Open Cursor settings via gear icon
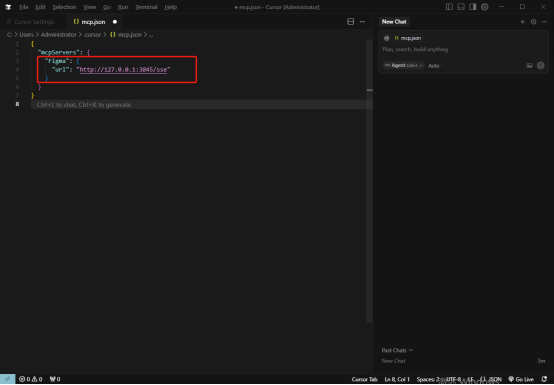Viewport: 554px width, 385px height. tap(485, 7)
